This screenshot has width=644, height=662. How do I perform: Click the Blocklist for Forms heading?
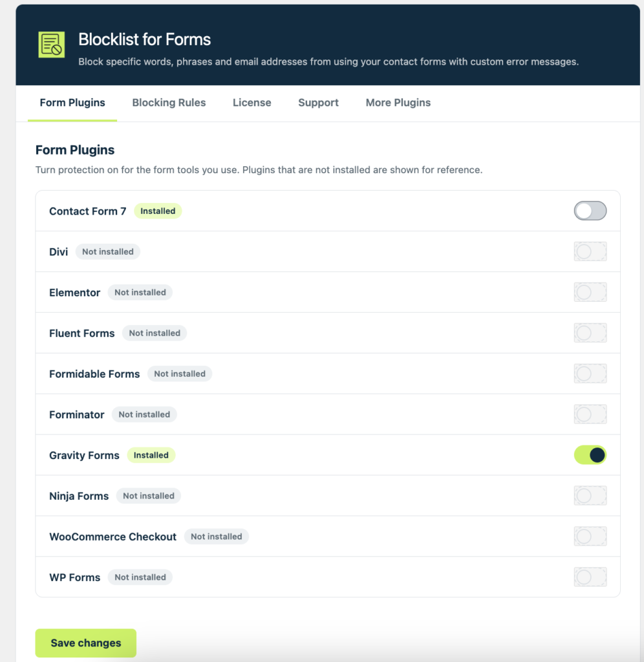[144, 39]
